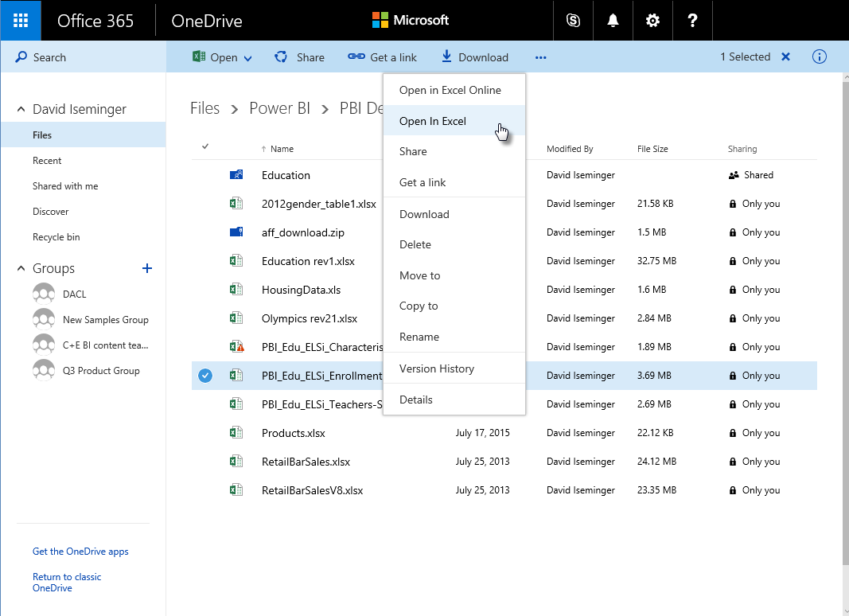Open the Open dropdown in the toolbar
The width and height of the screenshot is (849, 616).
point(222,57)
